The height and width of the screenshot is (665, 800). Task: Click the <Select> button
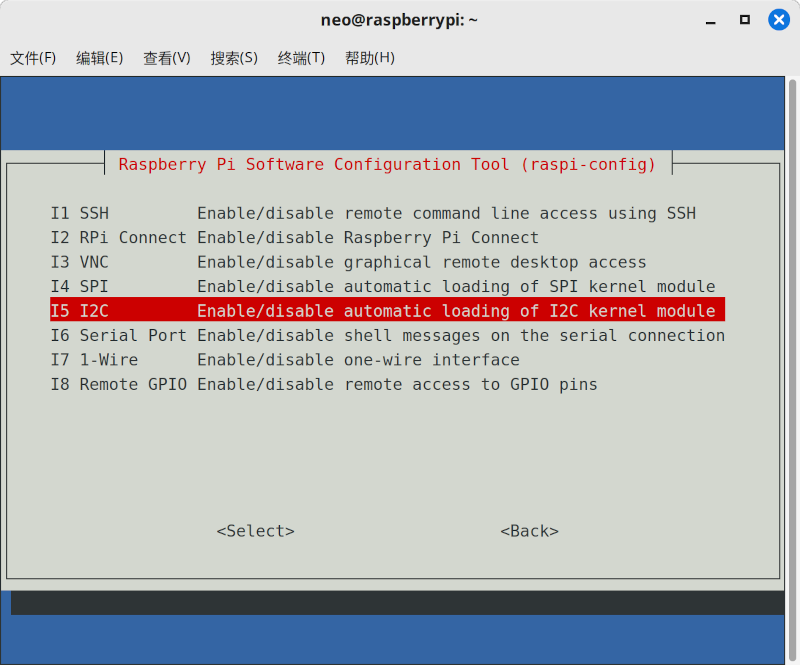[x=256, y=531]
